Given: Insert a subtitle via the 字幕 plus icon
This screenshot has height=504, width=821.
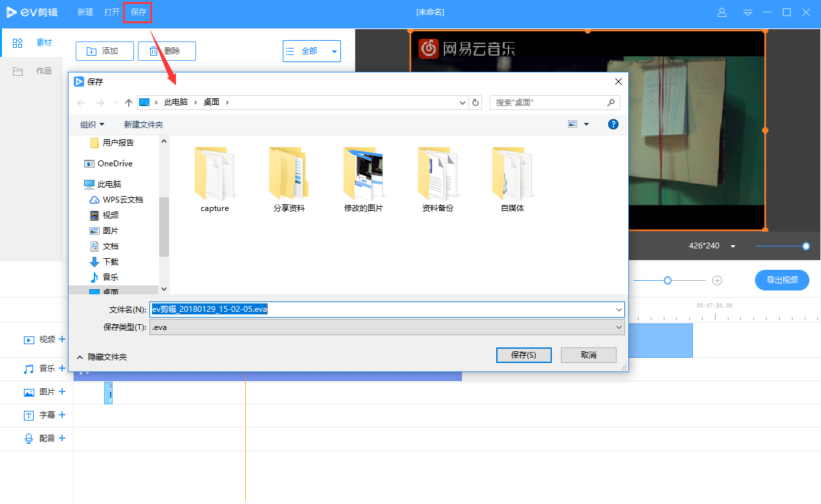Looking at the screenshot, I should pos(62,415).
